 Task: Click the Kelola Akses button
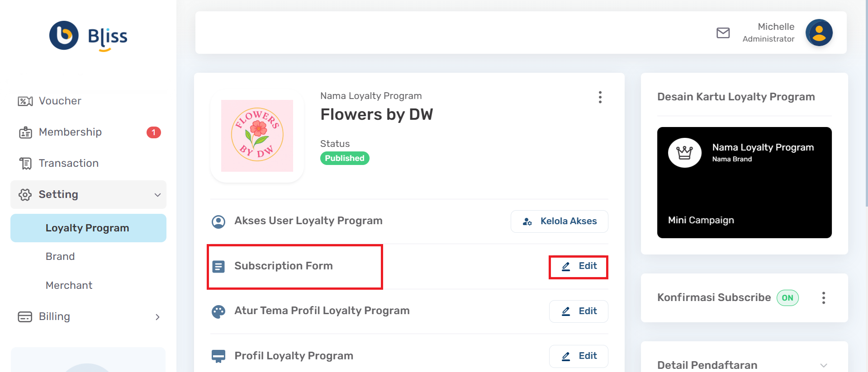point(559,221)
